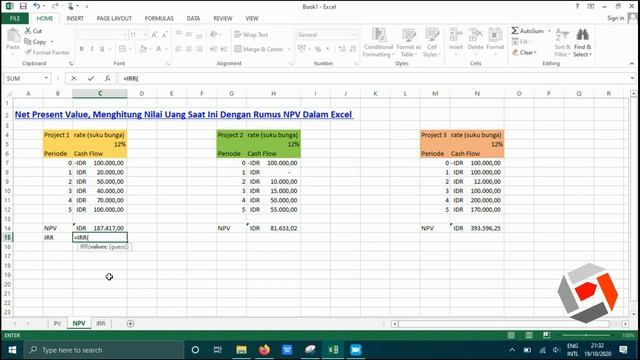Image resolution: width=640 pixels, height=360 pixels.
Task: Toggle Bold formatting
Action: tap(82, 49)
